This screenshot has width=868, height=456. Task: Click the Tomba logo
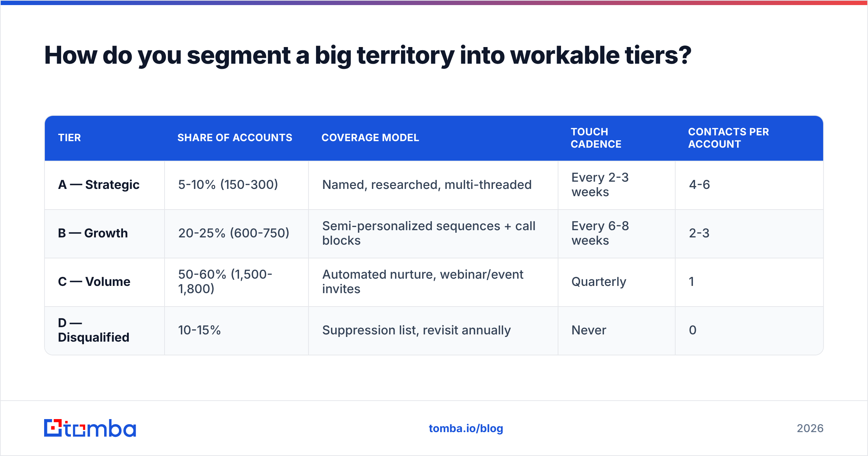[90, 428]
